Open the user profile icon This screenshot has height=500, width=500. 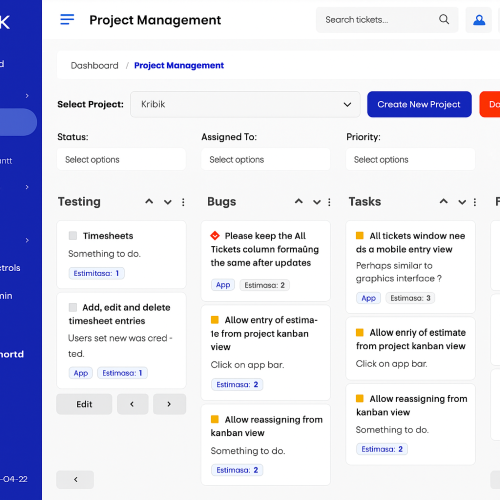coord(479,20)
